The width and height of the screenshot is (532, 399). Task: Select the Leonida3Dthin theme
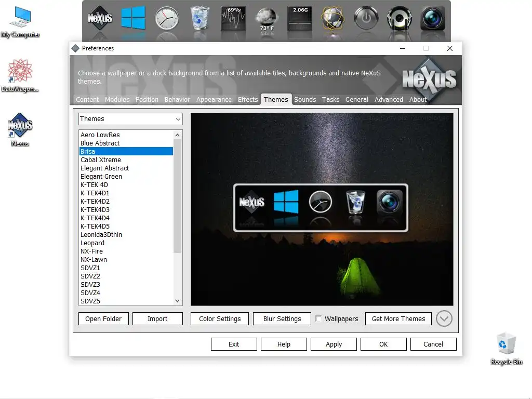(126, 234)
